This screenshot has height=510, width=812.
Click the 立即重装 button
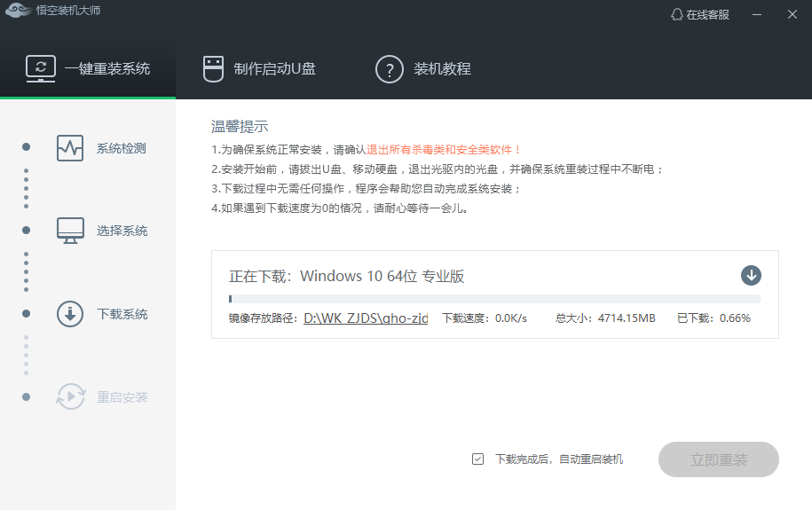click(718, 459)
